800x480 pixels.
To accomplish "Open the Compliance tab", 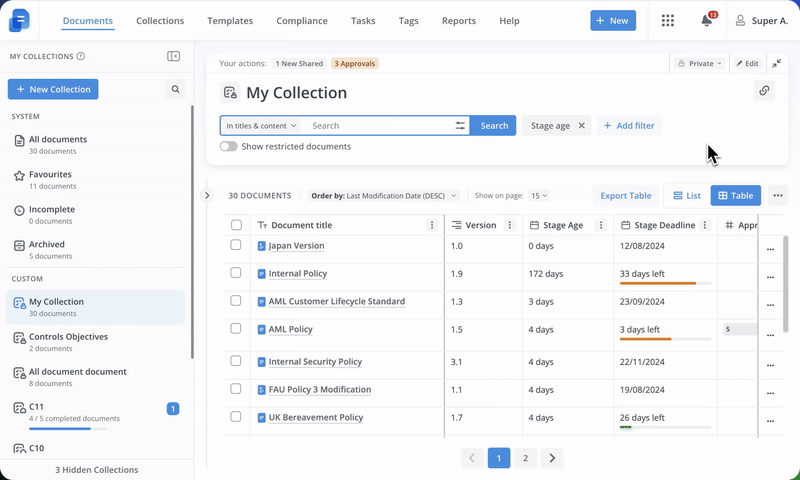I will [x=302, y=21].
